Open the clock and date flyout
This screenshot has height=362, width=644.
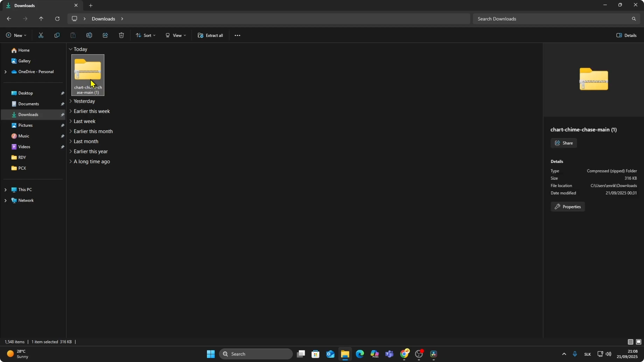[627, 354]
